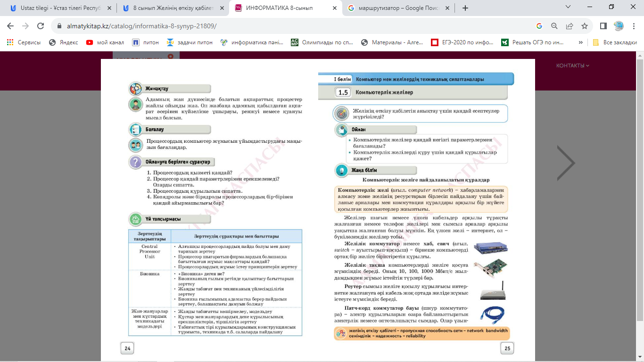Open the информатика пәні bookmark

point(252,42)
